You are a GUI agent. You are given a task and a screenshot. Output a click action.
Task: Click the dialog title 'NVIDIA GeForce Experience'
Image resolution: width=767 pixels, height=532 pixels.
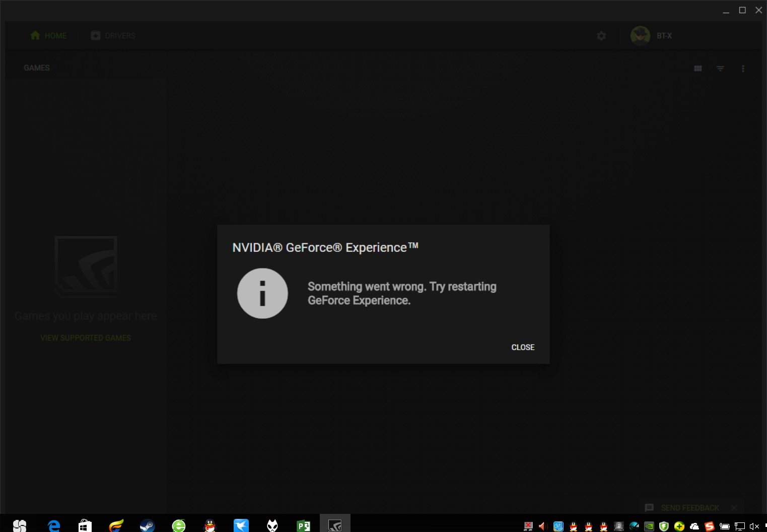pyautogui.click(x=325, y=247)
